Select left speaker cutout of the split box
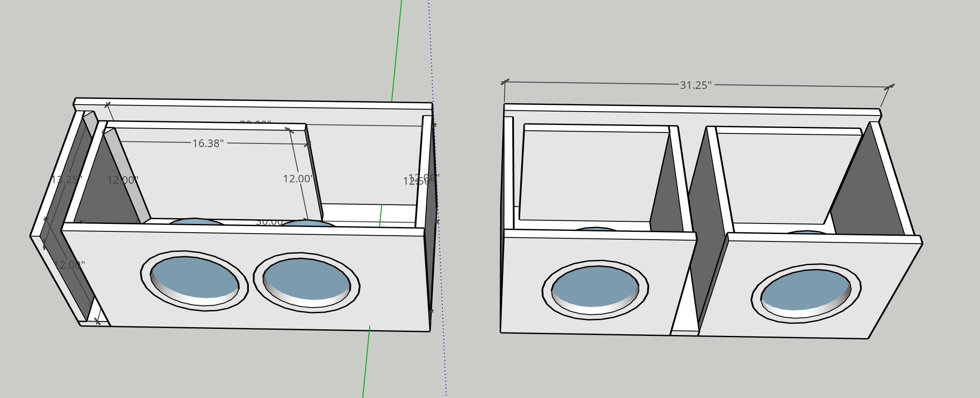The image size is (980, 398). point(595,290)
